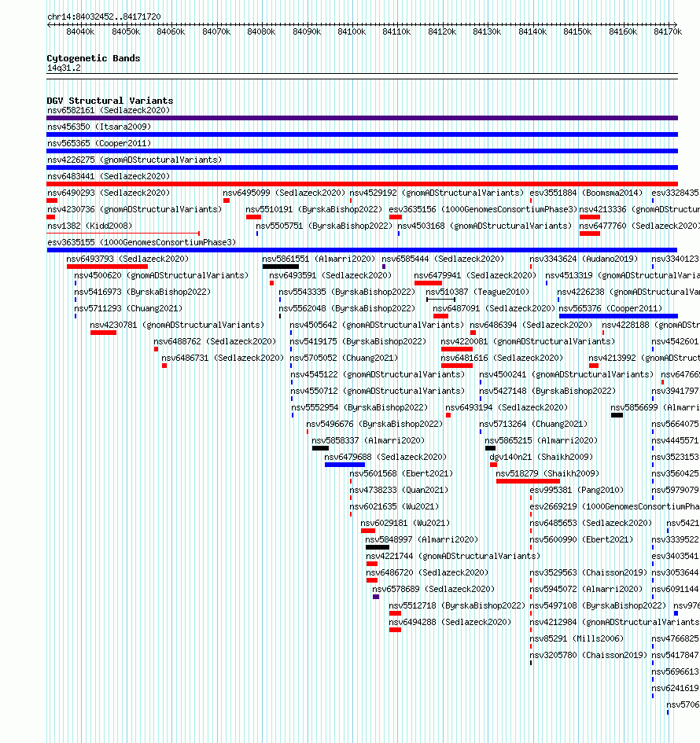Click nsv3205780 (Chaisson2019) label
Viewport: 700px width, 743px height.
point(588,656)
